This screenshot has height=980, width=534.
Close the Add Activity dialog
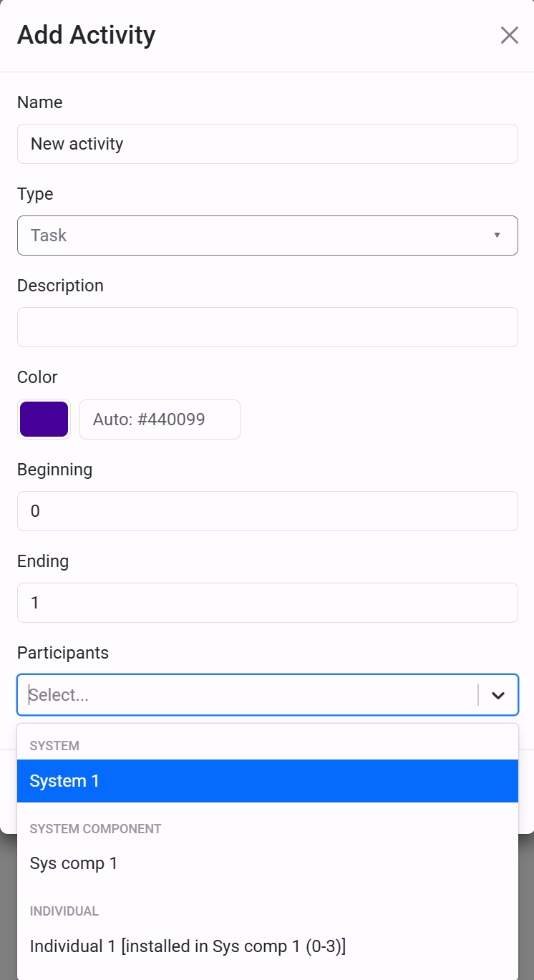509,34
